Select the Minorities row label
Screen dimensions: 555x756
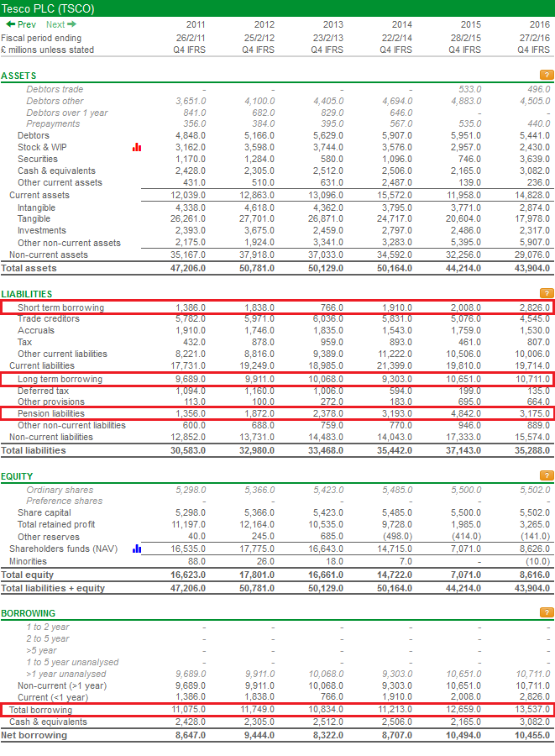point(28,562)
